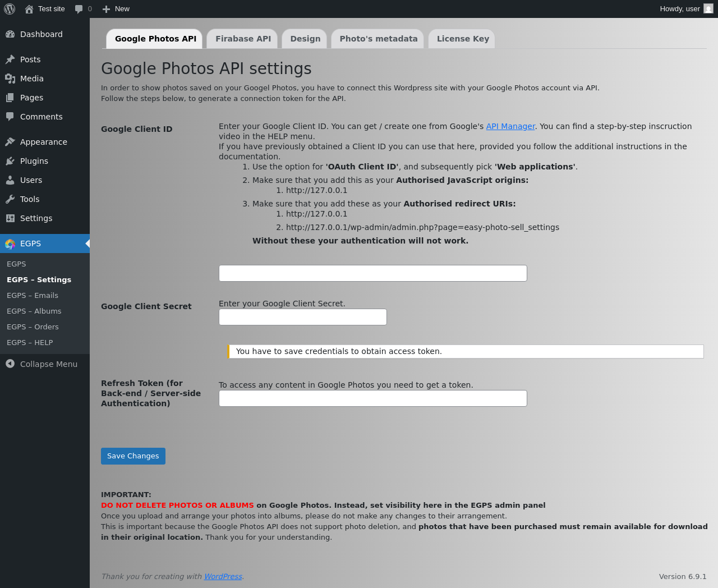718x588 pixels.
Task: Click the Collapse Menu arrow icon
Action: [10, 364]
